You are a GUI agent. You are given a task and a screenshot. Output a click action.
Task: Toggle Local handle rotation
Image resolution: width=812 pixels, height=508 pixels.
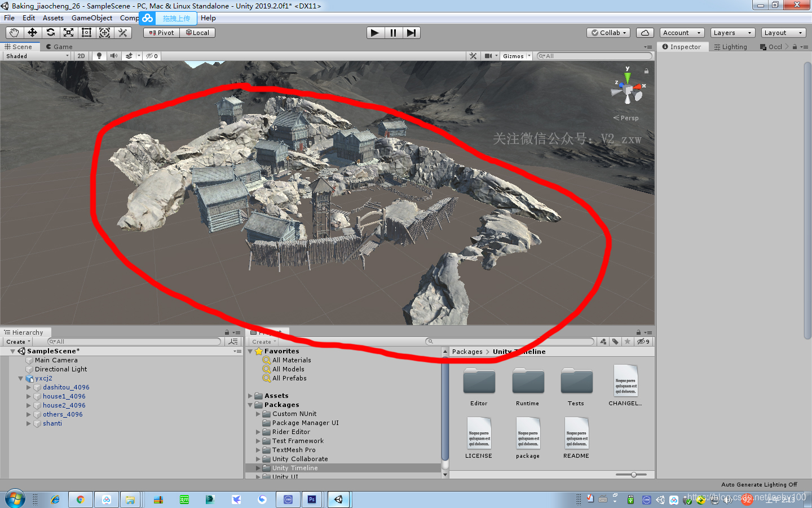pos(197,33)
